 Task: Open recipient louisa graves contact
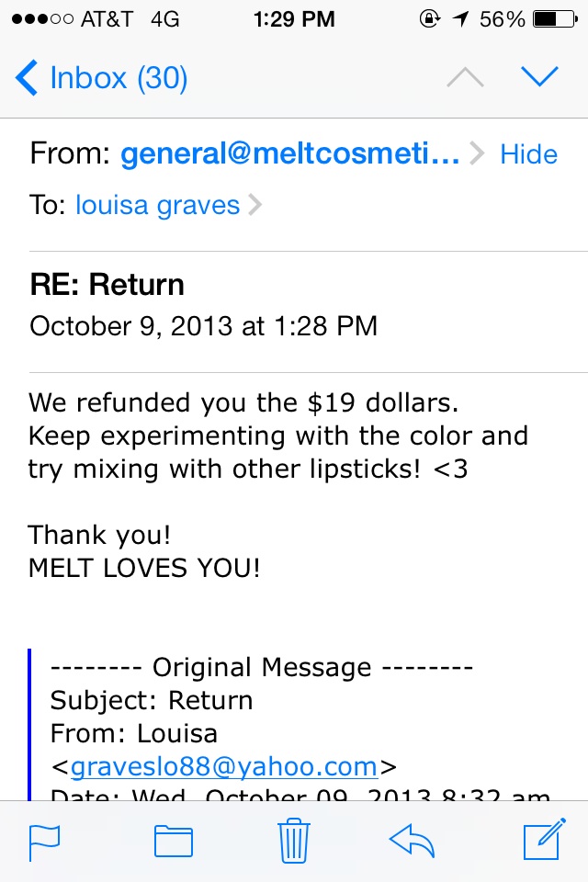158,205
